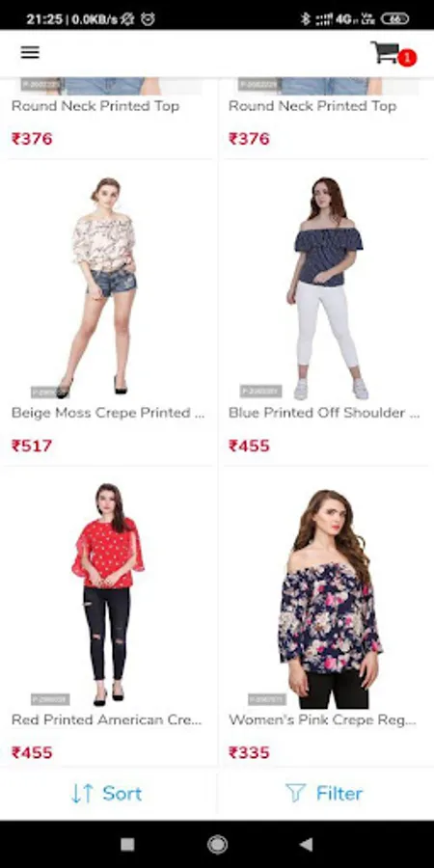Screen dimensions: 434x868
Task: Tap the red cart count badge
Action: click(407, 58)
